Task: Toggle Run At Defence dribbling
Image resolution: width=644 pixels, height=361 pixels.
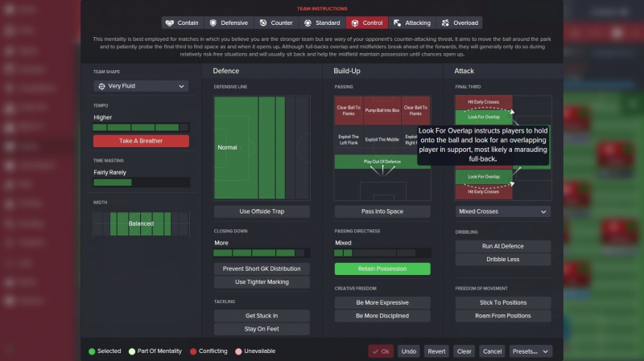Action: click(x=502, y=246)
